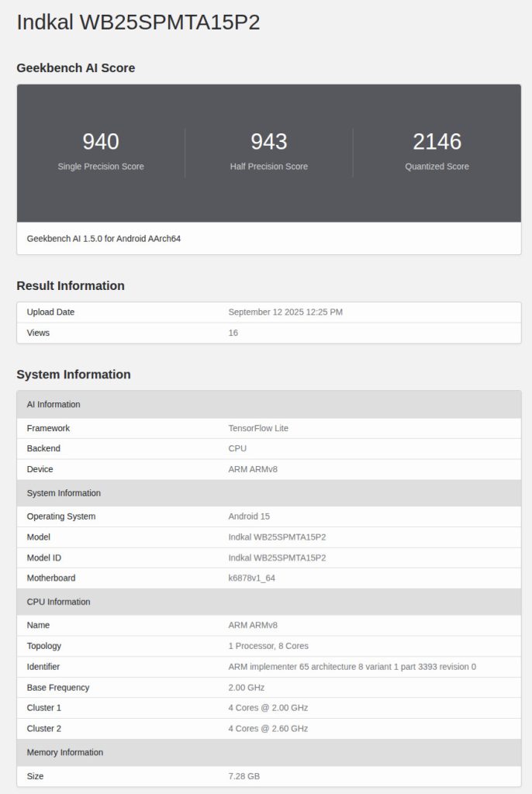The image size is (532, 794).
Task: Click the TensorFlow Lite framework value
Action: click(258, 428)
